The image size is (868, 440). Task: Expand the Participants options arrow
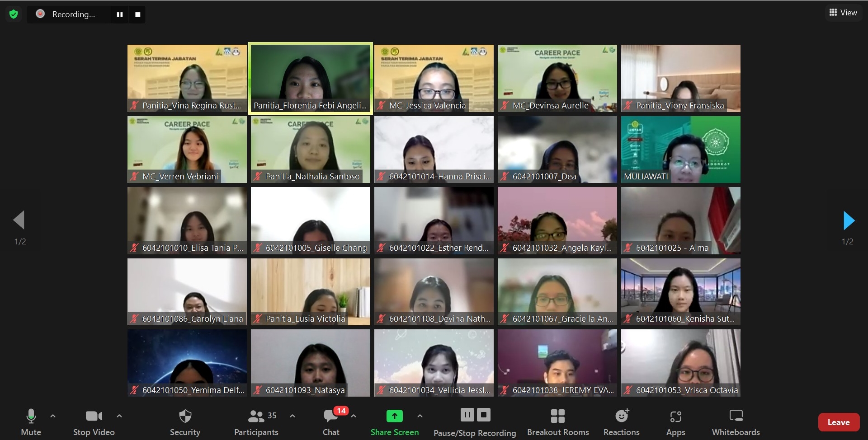pyautogui.click(x=292, y=416)
